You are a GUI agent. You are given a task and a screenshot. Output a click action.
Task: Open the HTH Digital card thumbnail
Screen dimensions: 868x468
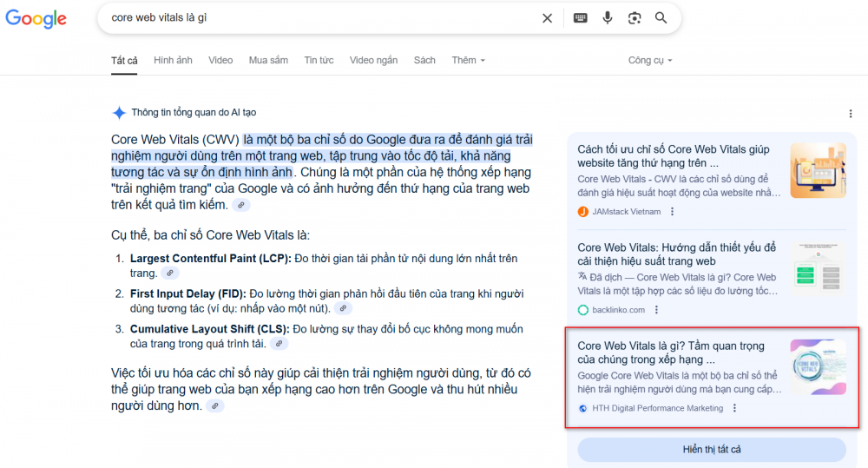click(818, 366)
